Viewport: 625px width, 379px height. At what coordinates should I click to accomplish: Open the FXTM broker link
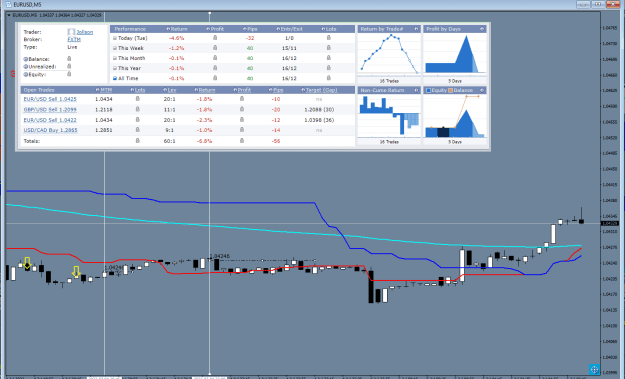[x=74, y=39]
